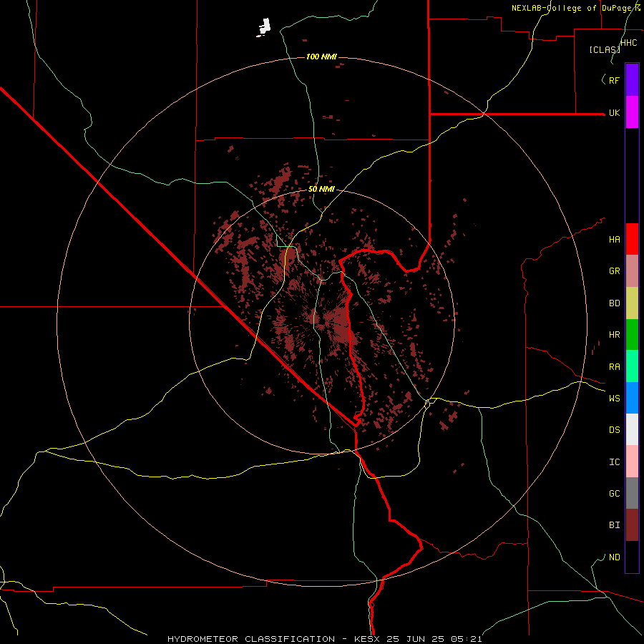Click the HR legend label

coord(615,335)
